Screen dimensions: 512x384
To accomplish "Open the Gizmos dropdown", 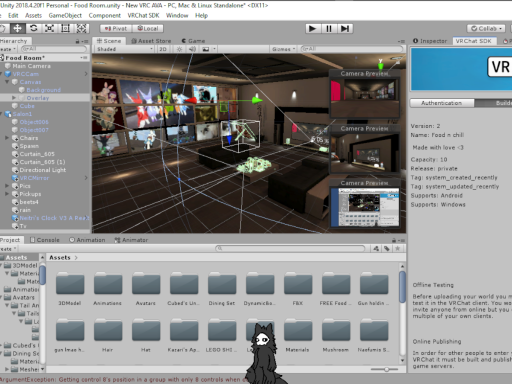I will [283, 49].
